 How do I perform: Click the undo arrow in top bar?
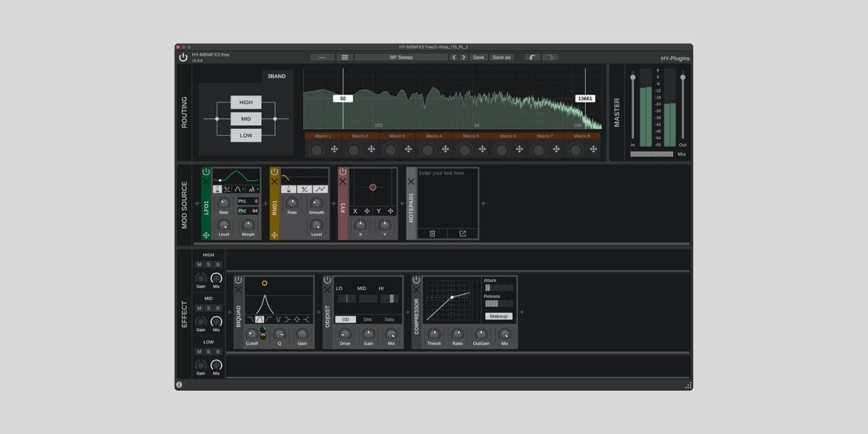click(x=533, y=57)
